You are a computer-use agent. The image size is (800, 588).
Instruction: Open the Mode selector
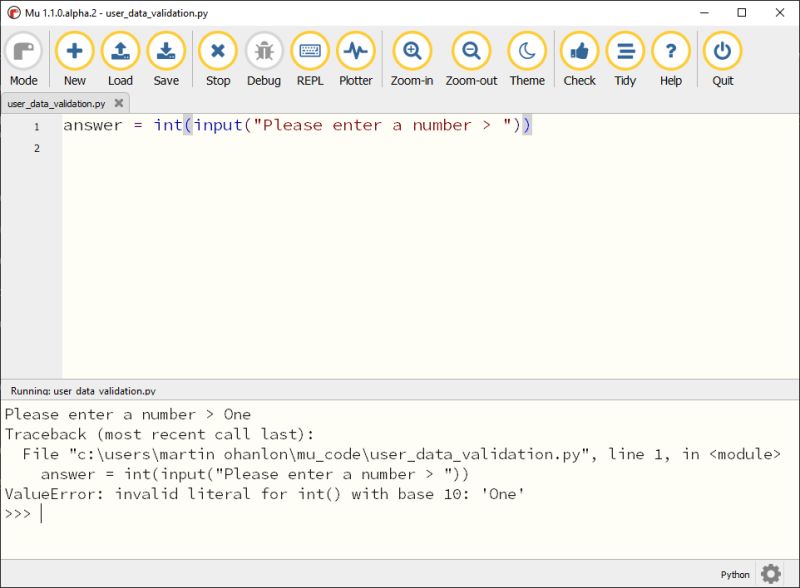pyautogui.click(x=23, y=55)
